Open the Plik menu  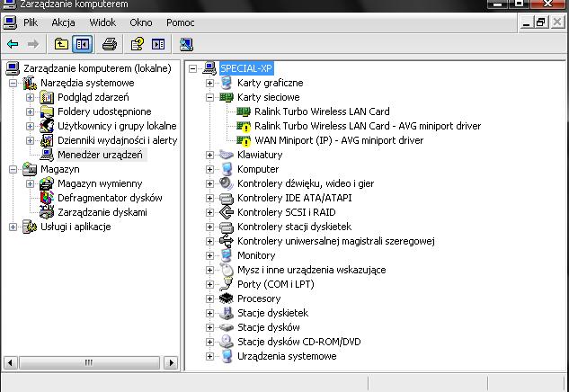tap(31, 22)
